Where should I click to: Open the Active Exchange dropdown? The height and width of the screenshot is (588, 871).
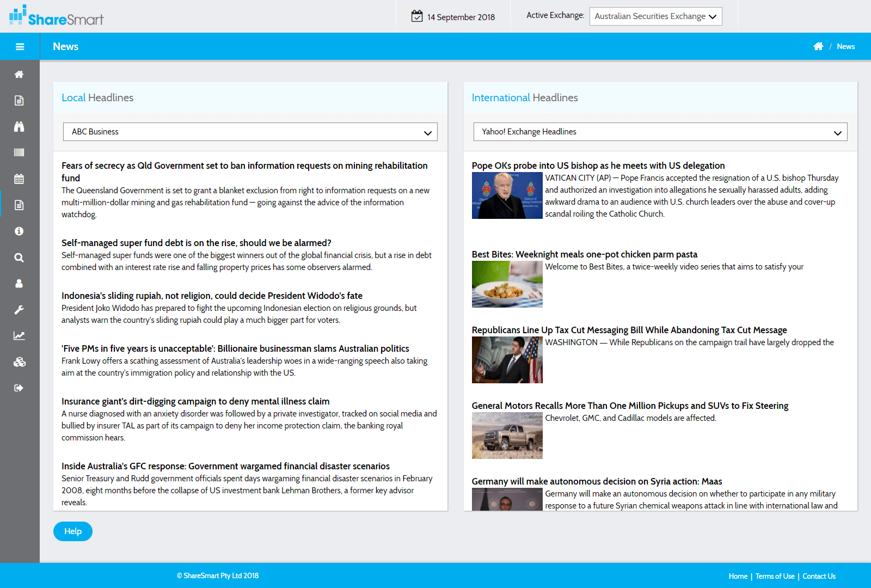[656, 16]
